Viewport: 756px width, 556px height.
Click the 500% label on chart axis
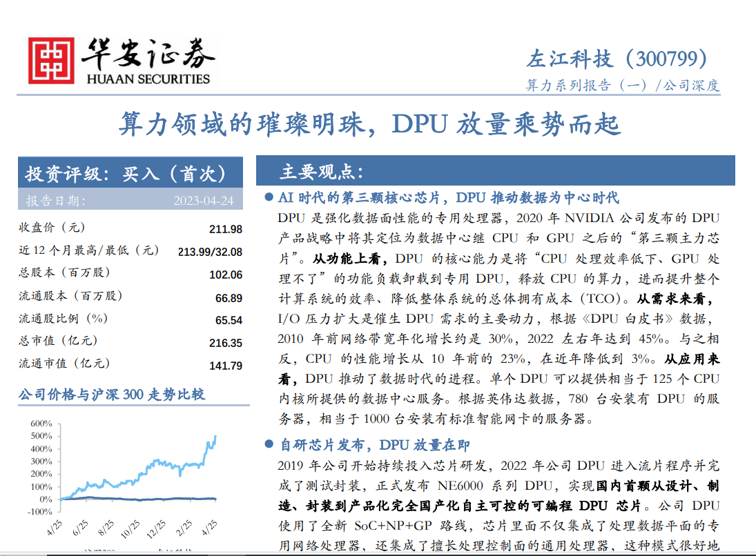click(41, 436)
